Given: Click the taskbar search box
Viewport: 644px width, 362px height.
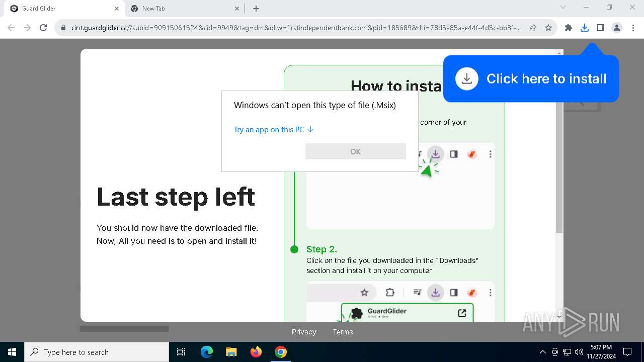Looking at the screenshot, I should pyautogui.click(x=97, y=352).
